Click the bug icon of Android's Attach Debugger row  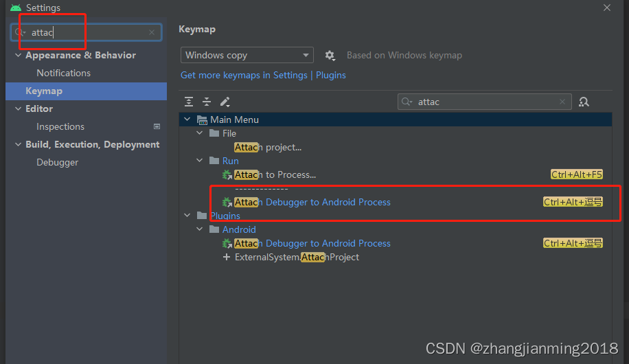(227, 244)
